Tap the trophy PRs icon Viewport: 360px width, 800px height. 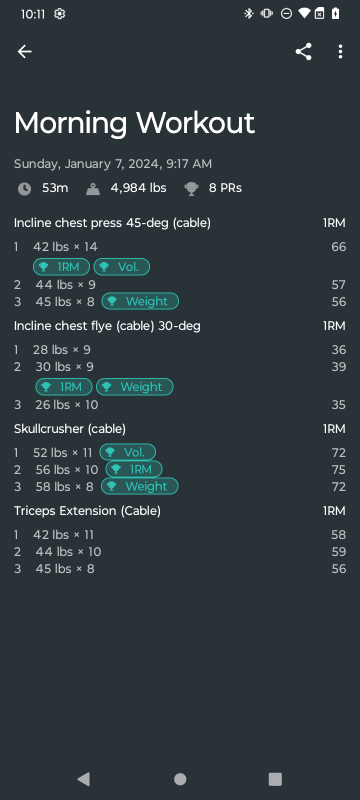[x=191, y=189]
